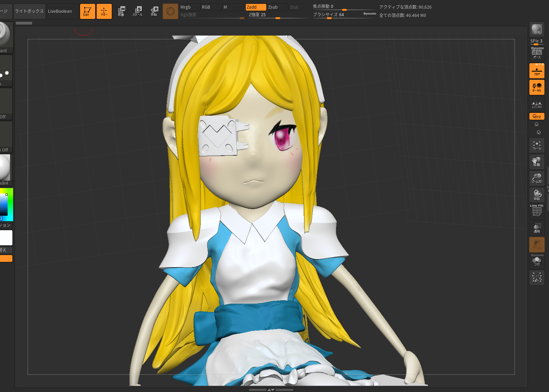Screen dimensions: 549x392
Task: Click the Rgb Intensity (Rgb強度) slider
Action: 212,15
